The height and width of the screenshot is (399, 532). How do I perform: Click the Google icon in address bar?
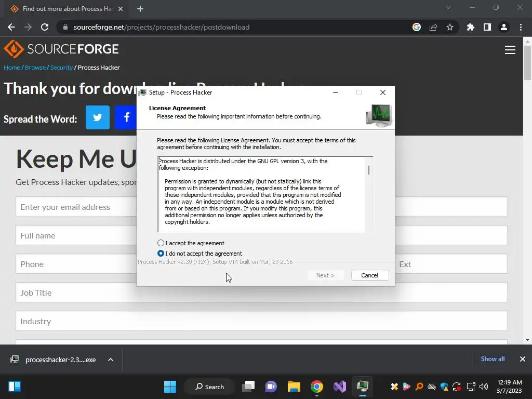tap(417, 27)
